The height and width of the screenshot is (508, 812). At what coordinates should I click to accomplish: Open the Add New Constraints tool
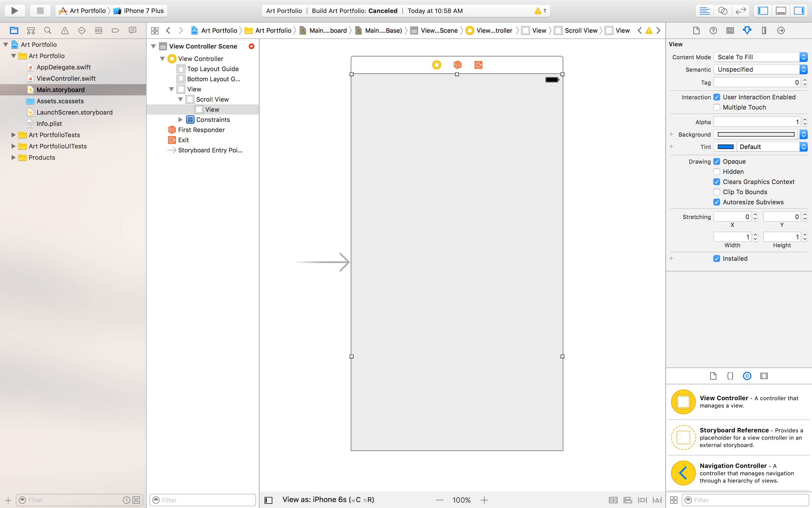[642, 500]
